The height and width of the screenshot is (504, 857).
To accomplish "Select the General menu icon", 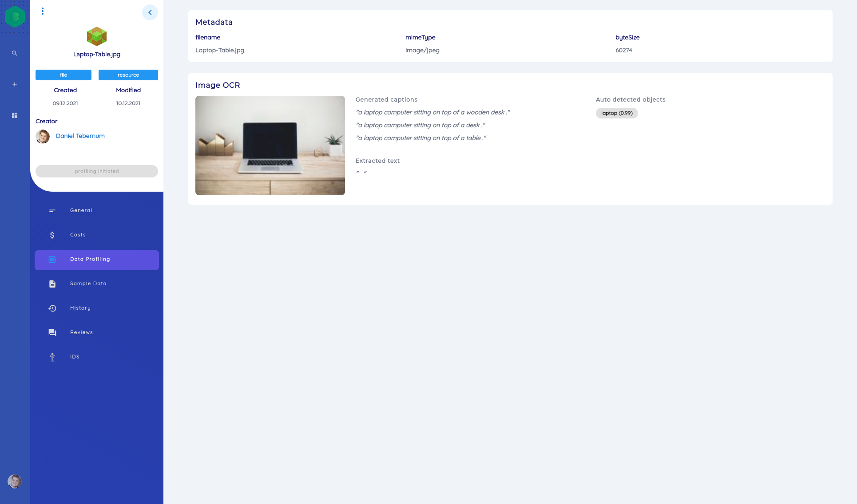I will [52, 210].
